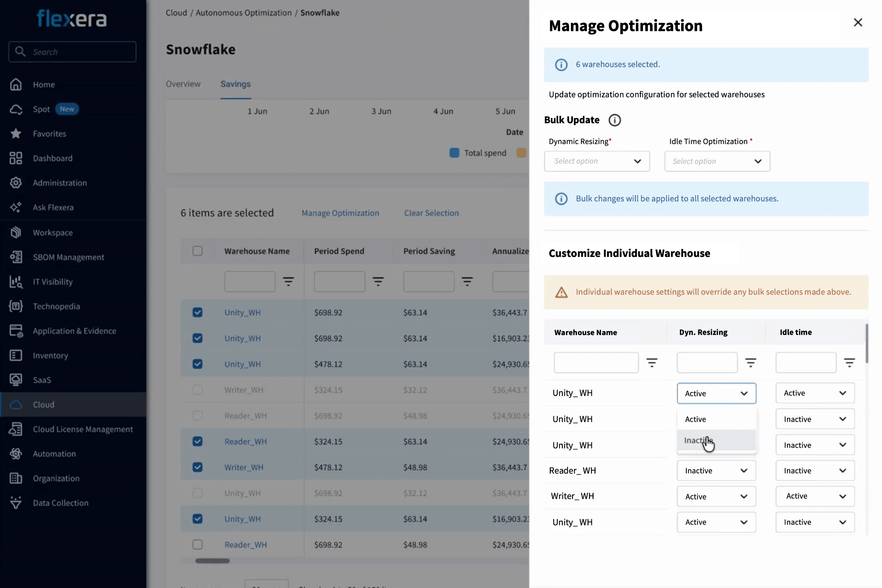Click the sidebar Search field

point(72,52)
